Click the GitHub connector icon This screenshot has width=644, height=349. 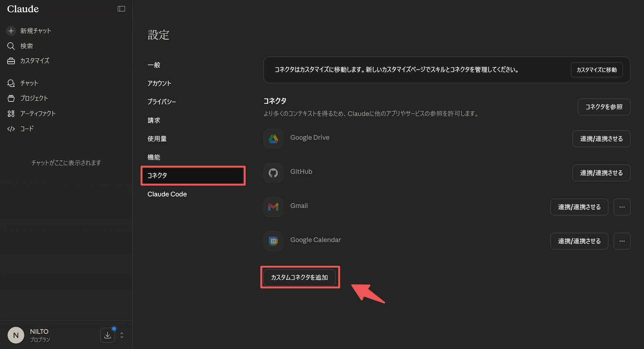[273, 173]
